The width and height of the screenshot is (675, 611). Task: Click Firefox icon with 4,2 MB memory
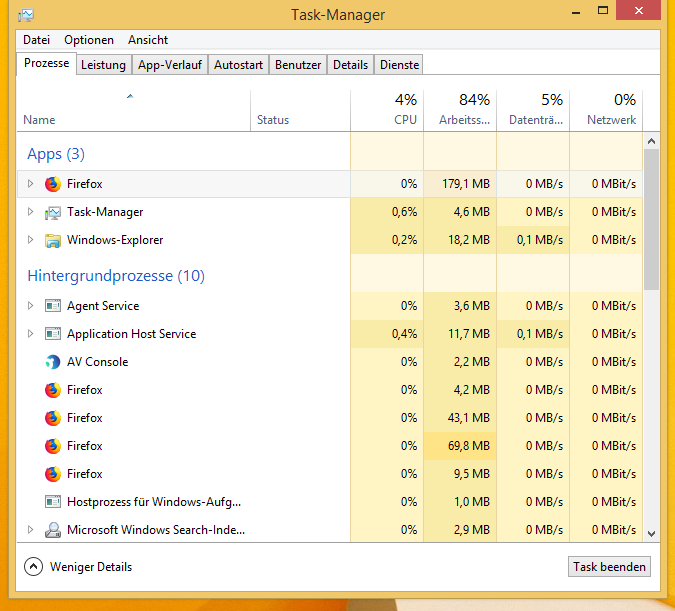pyautogui.click(x=53, y=390)
